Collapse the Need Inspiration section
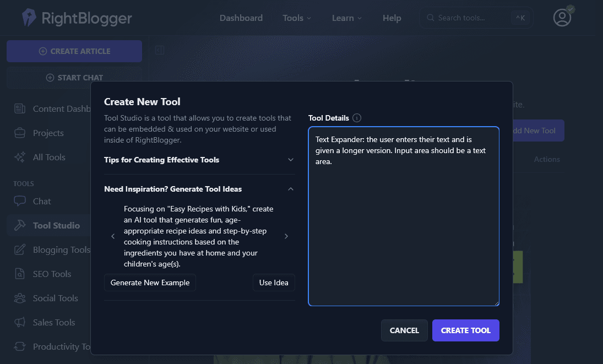The height and width of the screenshot is (364, 603). tap(291, 189)
